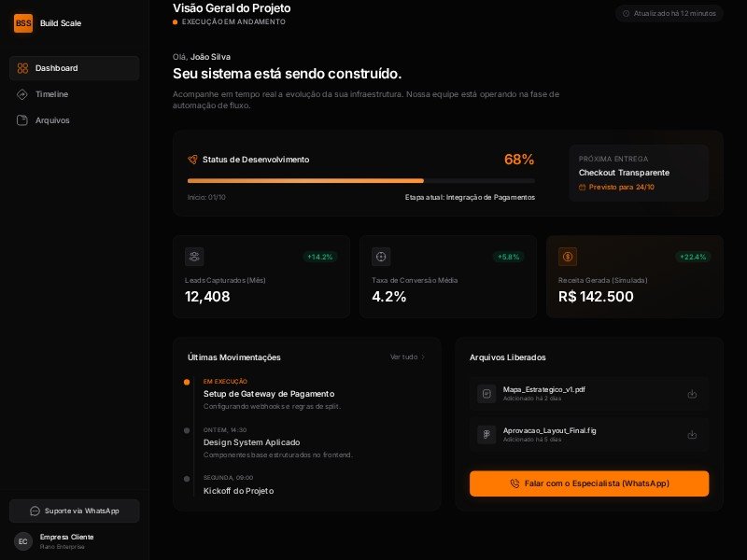Viewport: 747px width, 560px height.
Task: Open the Dashboard menu item
Action: coord(75,68)
